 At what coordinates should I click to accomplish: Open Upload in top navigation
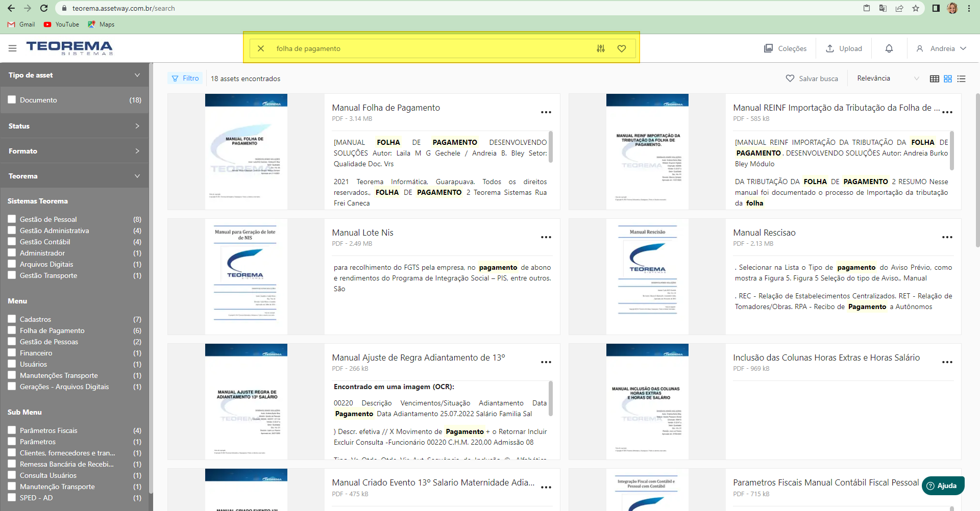point(844,48)
